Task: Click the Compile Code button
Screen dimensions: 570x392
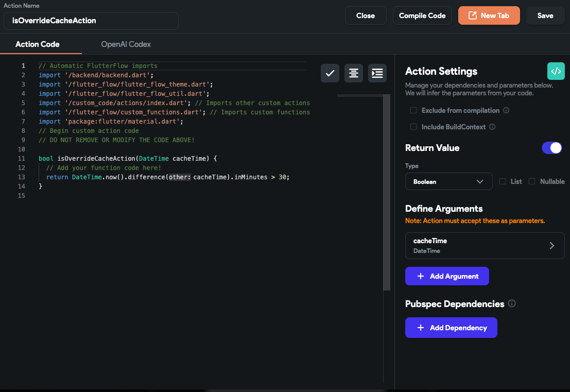Action: [422, 15]
